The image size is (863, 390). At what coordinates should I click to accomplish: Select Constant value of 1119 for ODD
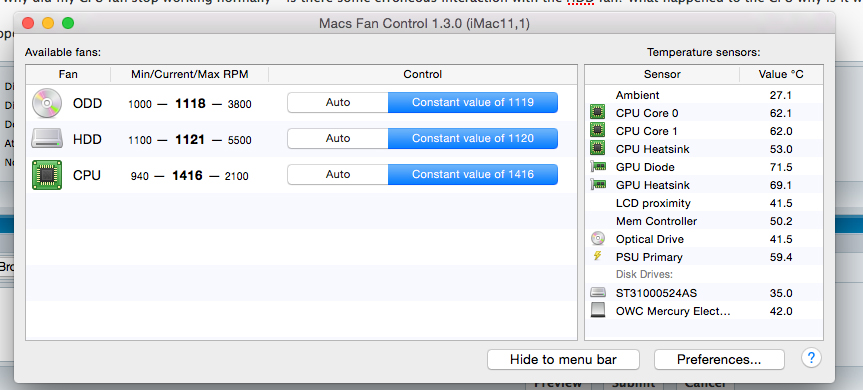[473, 102]
